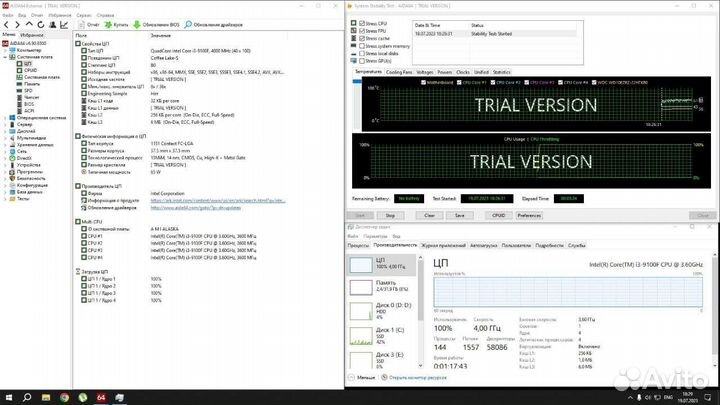Open Процессы tab in Task Manager

pos(358,246)
